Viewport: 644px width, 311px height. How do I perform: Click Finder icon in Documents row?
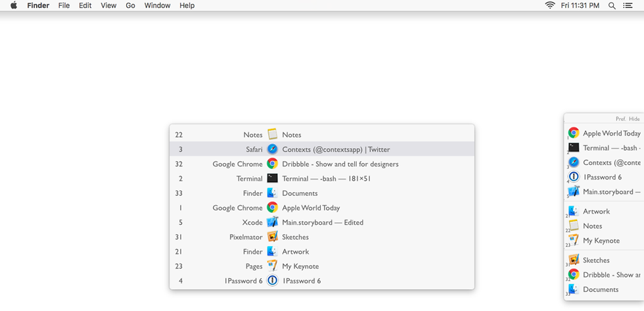(272, 193)
